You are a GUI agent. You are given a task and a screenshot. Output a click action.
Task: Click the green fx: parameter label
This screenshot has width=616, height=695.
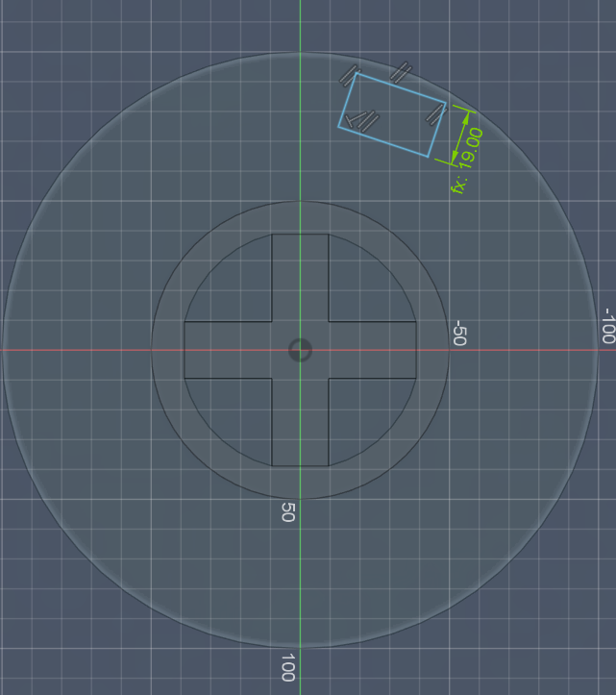click(459, 185)
